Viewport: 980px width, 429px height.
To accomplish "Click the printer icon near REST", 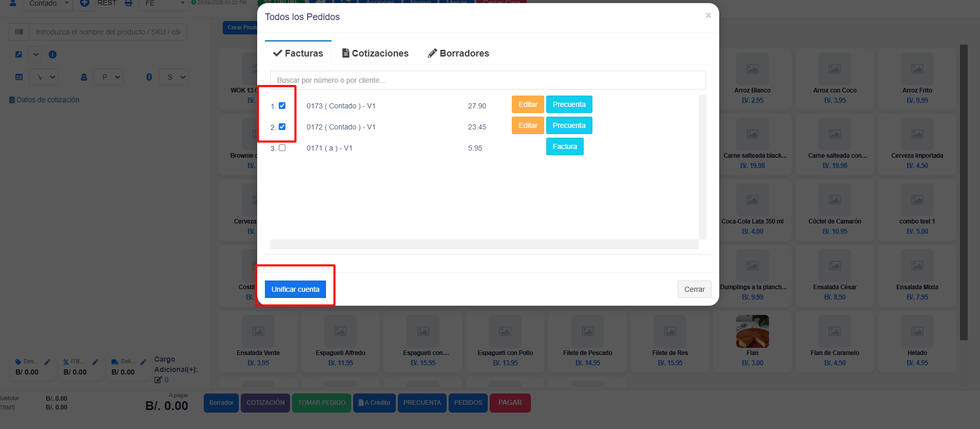I will pos(128,3).
